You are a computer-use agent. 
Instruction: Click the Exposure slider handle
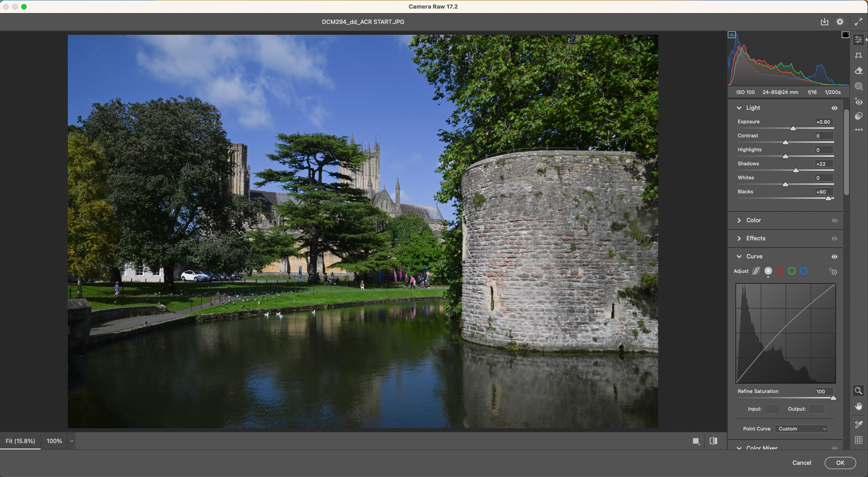793,128
